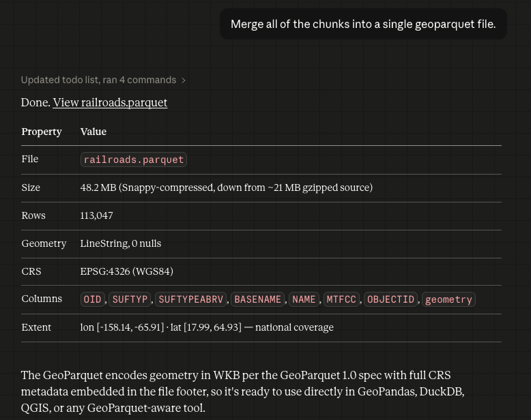531x420 pixels.
Task: Click the "Value" table header
Action: pyautogui.click(x=94, y=132)
